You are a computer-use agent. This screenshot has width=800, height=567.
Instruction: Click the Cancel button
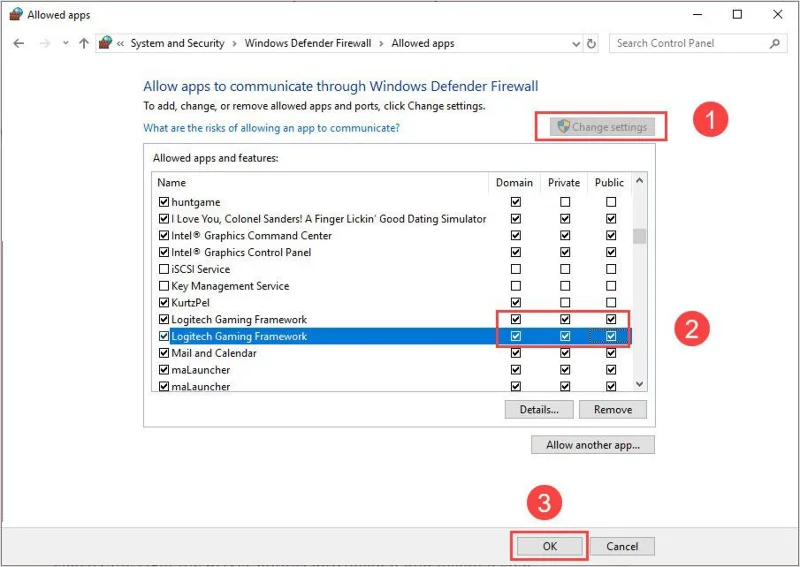click(x=622, y=546)
